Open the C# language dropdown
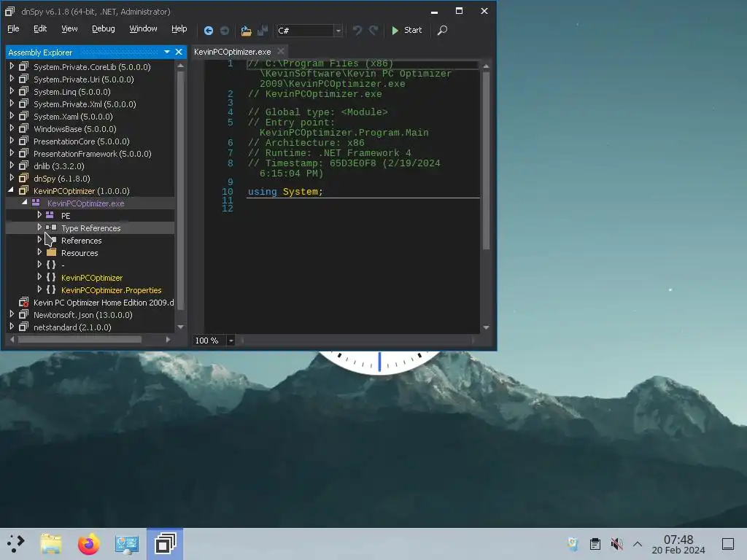The width and height of the screenshot is (747, 560). [x=338, y=31]
